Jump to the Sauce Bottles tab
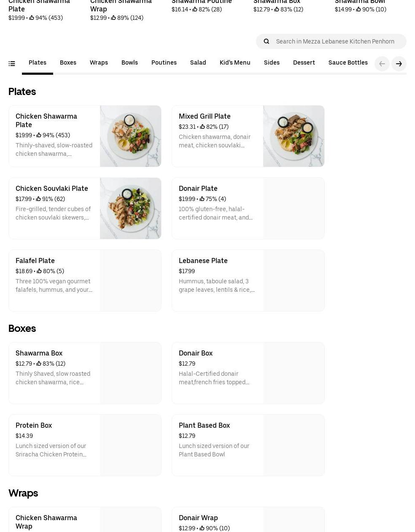Viewport: 415px width, 532px height. tap(348, 63)
